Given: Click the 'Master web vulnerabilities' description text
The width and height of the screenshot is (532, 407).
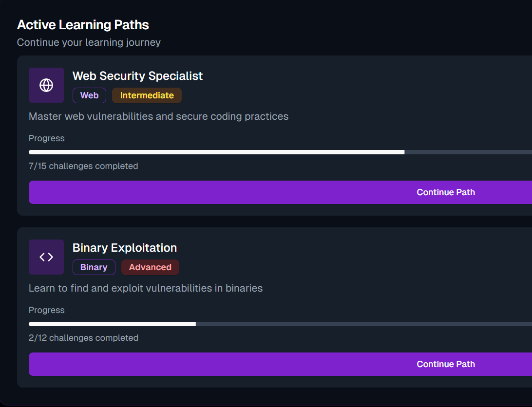Looking at the screenshot, I should (x=158, y=116).
